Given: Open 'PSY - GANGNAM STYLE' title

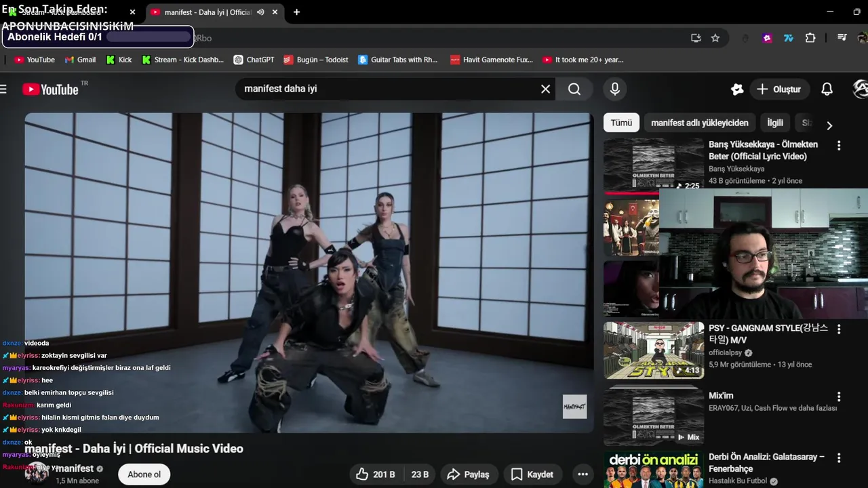Looking at the screenshot, I should pyautogui.click(x=768, y=334).
